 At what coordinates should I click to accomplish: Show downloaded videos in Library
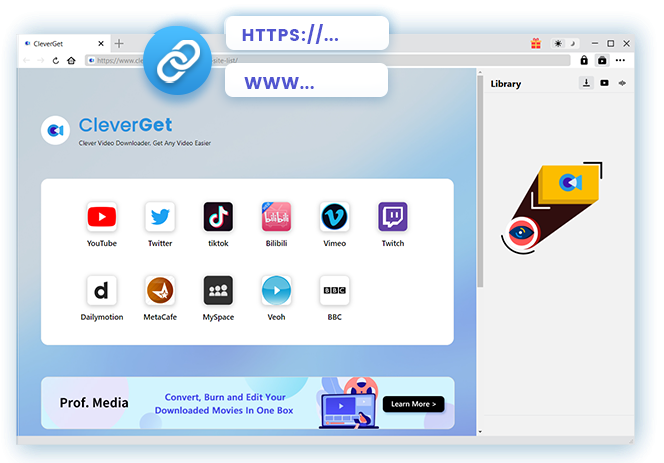pyautogui.click(x=604, y=83)
